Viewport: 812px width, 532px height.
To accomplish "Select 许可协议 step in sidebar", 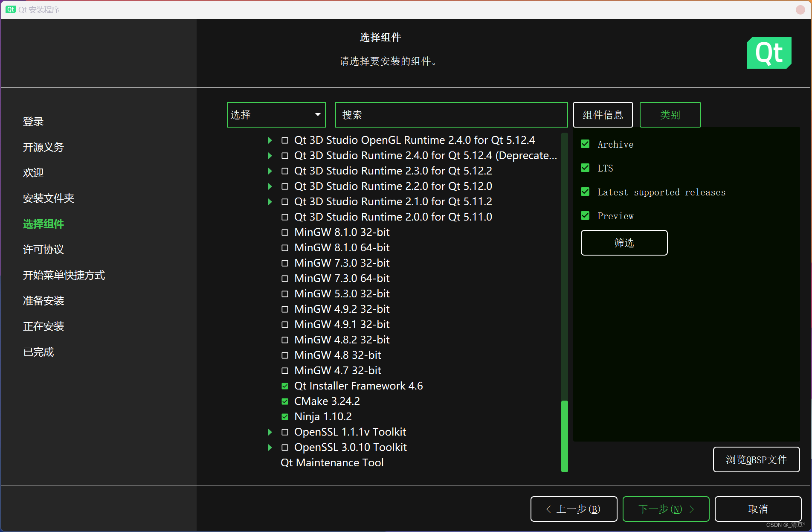I will tap(43, 250).
